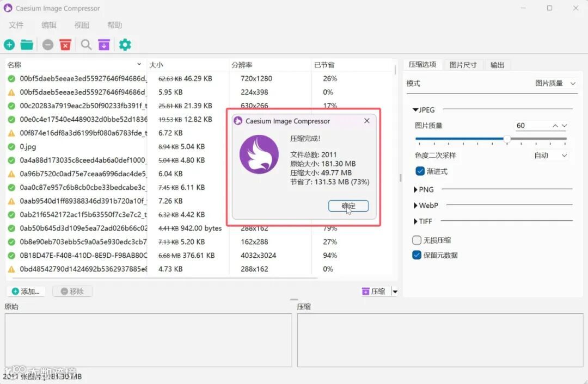Click Caesium app icon in the title bar
The height and width of the screenshot is (384, 588).
point(8,8)
